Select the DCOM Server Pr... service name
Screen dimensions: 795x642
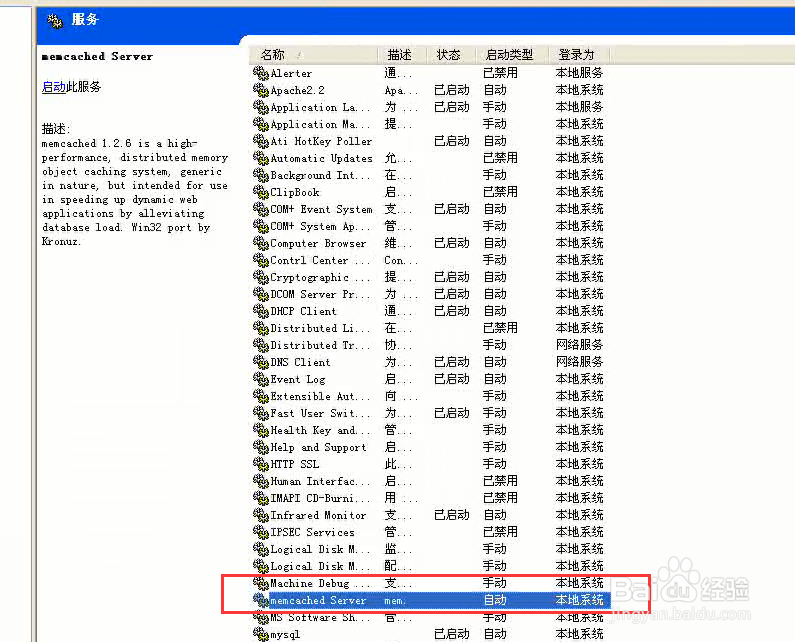pyautogui.click(x=320, y=294)
